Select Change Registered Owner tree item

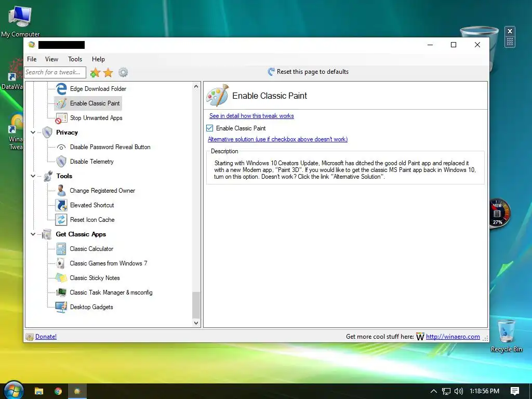[x=102, y=191]
